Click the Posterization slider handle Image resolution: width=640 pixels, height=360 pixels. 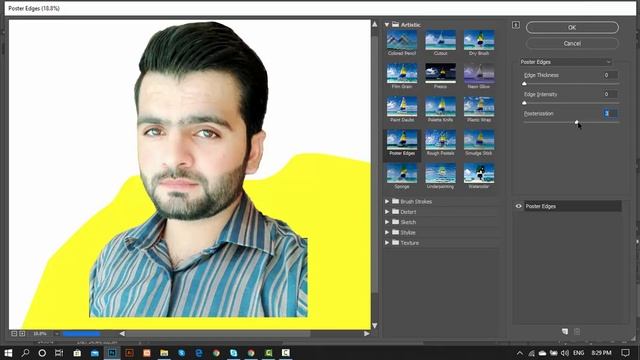[576, 122]
